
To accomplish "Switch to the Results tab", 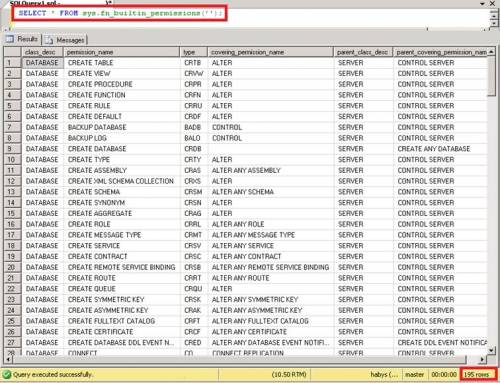I will tap(22, 39).
